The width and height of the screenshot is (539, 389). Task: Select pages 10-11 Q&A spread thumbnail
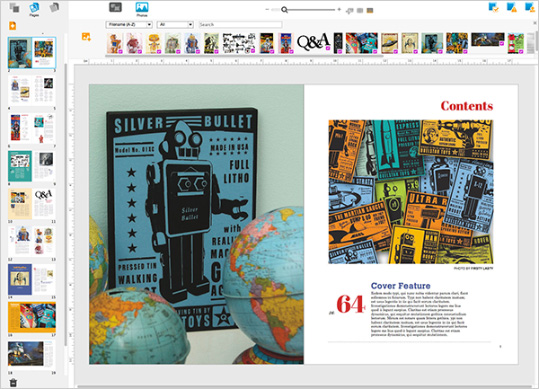pos(32,204)
